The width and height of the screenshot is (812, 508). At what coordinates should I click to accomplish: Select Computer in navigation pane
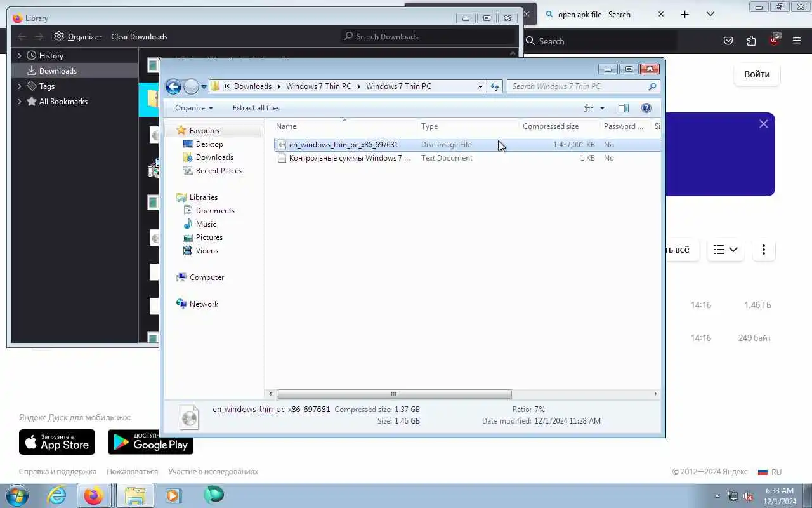pyautogui.click(x=206, y=277)
